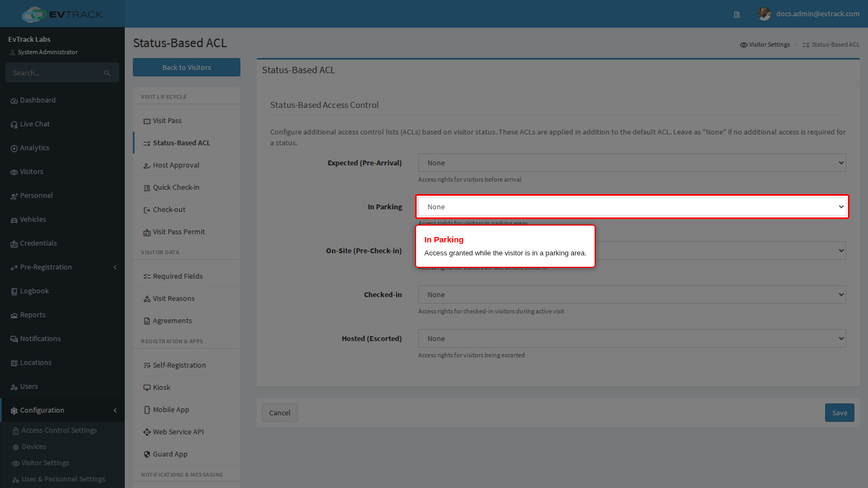868x488 pixels.
Task: Open the Mobile App settings item
Action: pos(187,409)
